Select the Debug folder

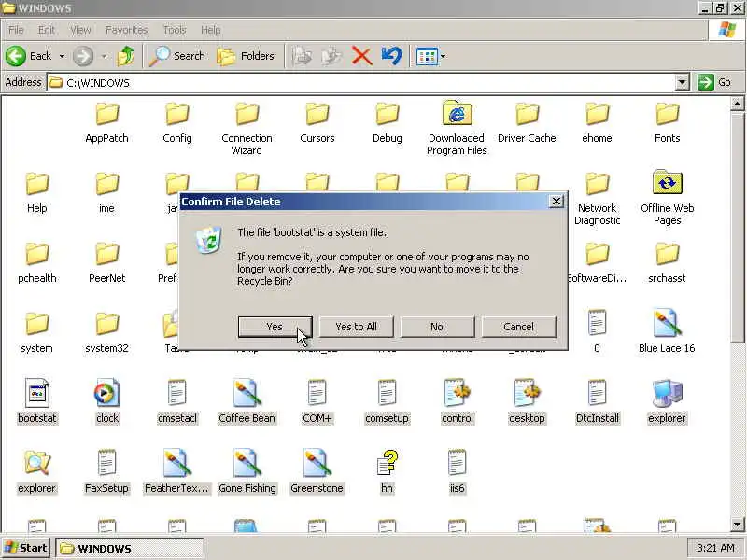tap(387, 123)
